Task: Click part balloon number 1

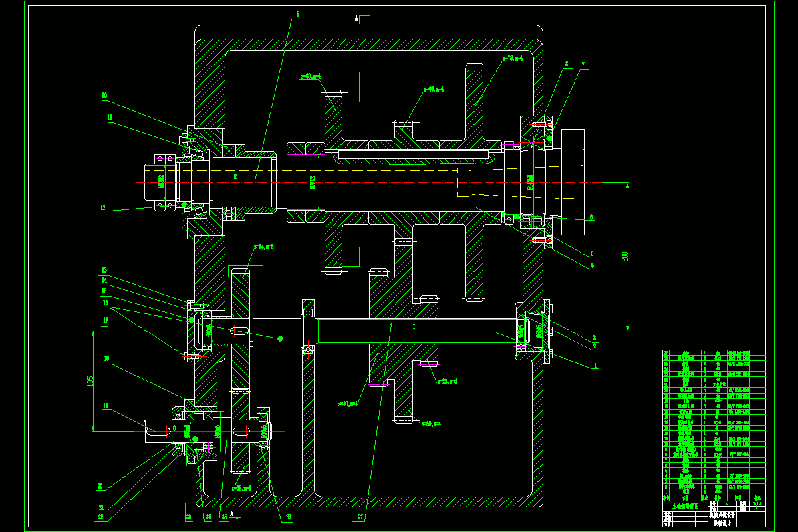Action: pos(595,365)
